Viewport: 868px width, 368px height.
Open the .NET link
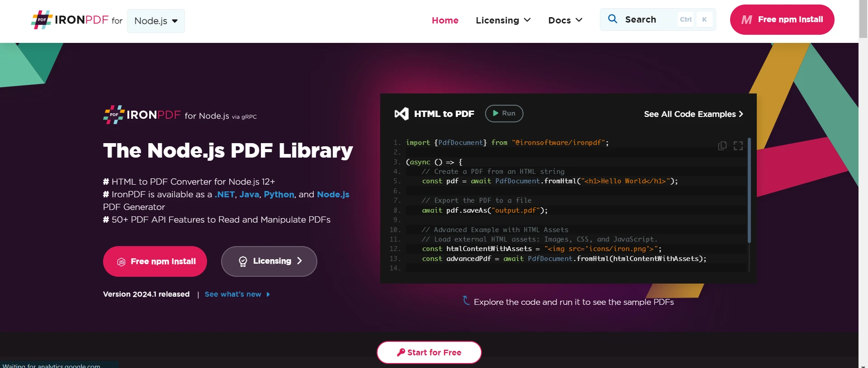pos(225,194)
